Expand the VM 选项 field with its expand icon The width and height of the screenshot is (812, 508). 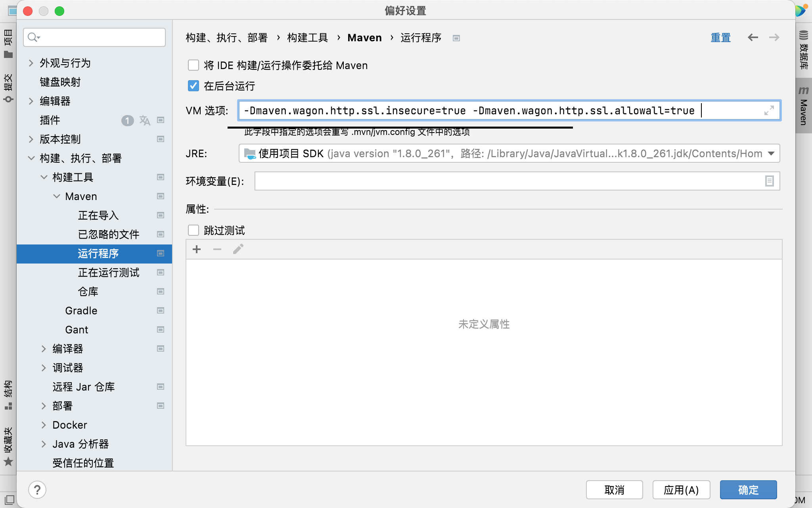pyautogui.click(x=769, y=110)
